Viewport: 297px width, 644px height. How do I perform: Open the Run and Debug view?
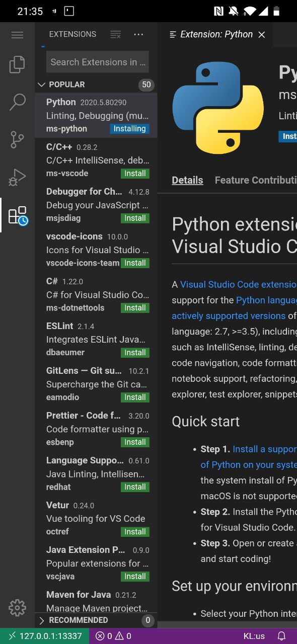point(17,177)
